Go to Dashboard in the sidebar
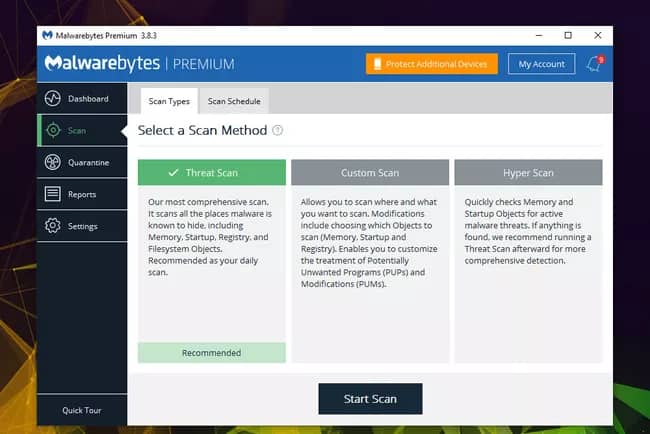The height and width of the screenshot is (434, 650). (x=82, y=99)
